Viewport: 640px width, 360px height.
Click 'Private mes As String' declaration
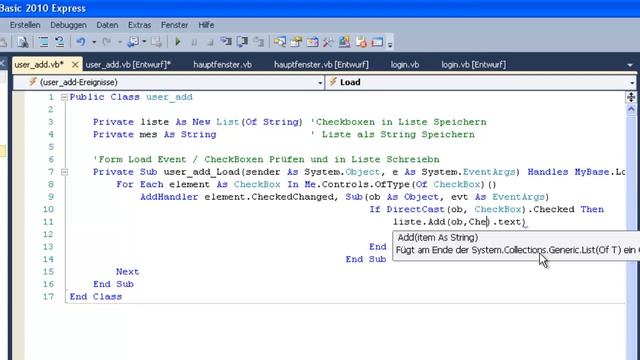pos(154,135)
